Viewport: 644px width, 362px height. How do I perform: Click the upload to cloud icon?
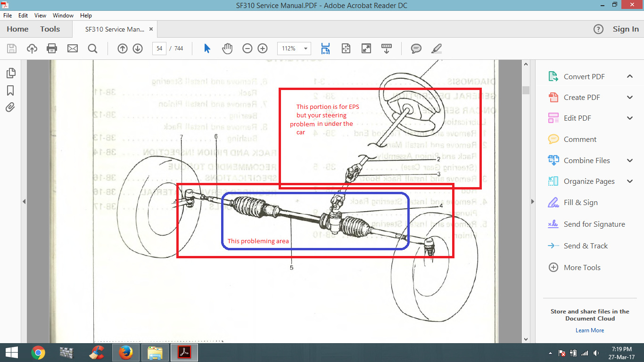[x=32, y=49]
